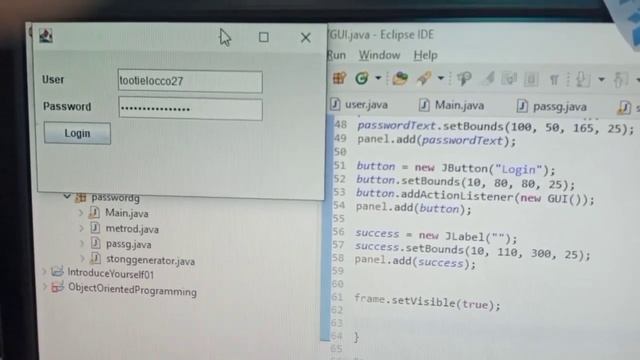The image size is (640, 360).
Task: Open the Help menu in Eclipse
Action: coord(425,55)
